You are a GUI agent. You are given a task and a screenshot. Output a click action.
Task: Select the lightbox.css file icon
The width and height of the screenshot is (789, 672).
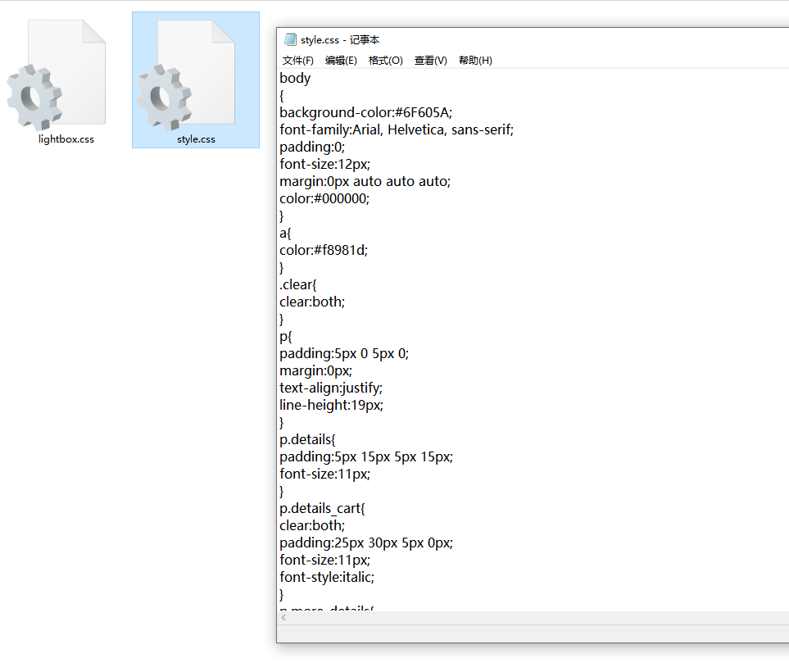(x=57, y=75)
